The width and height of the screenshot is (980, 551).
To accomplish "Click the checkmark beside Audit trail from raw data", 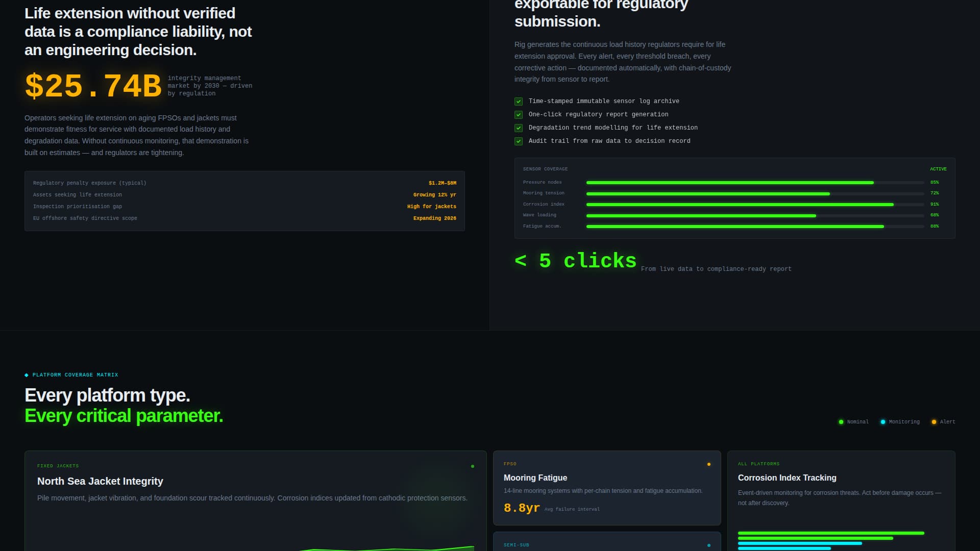I will coord(519,141).
